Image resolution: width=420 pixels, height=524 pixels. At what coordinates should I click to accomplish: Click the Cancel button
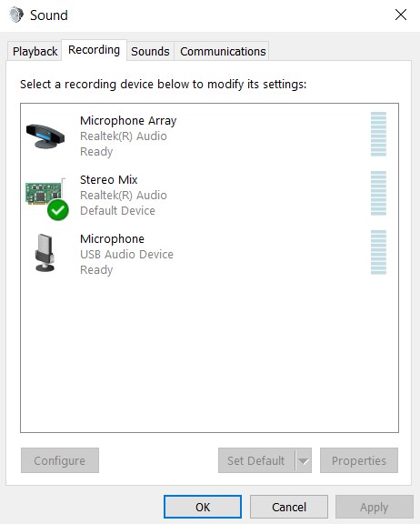pyautogui.click(x=289, y=507)
